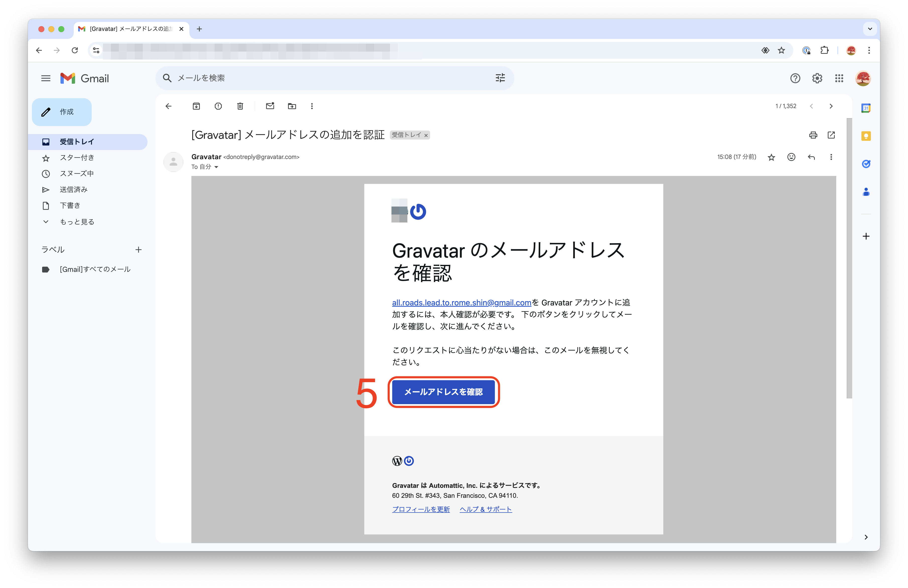Open Chrome three-dot menu

pyautogui.click(x=869, y=50)
